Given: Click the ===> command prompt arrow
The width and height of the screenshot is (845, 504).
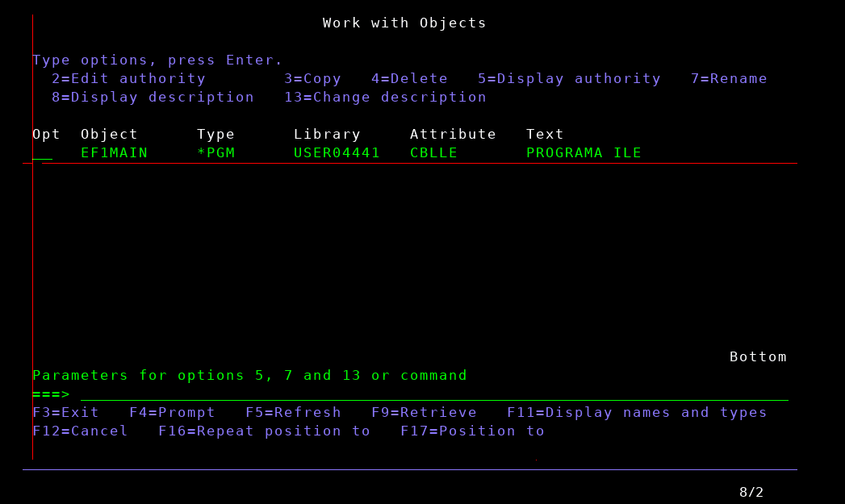Looking at the screenshot, I should (51, 394).
